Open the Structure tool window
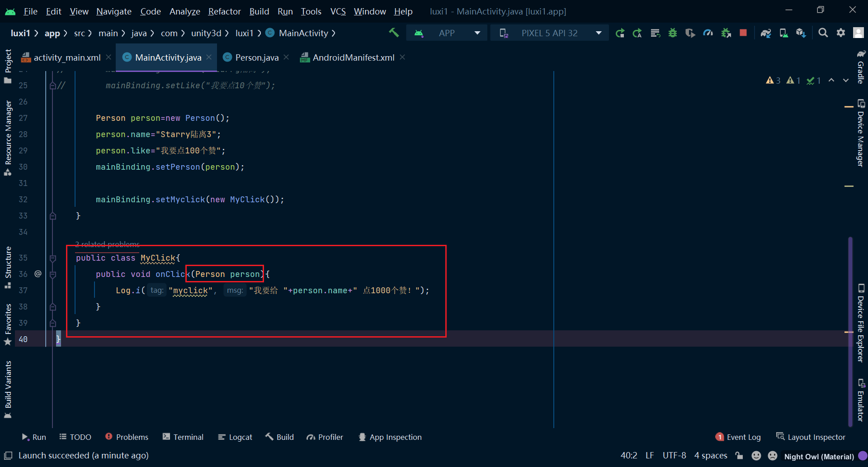 coord(8,267)
